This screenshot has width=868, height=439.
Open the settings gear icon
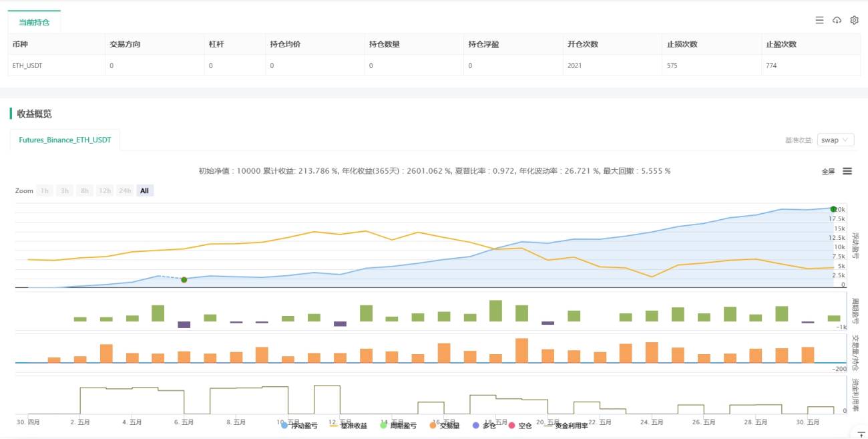(x=854, y=21)
